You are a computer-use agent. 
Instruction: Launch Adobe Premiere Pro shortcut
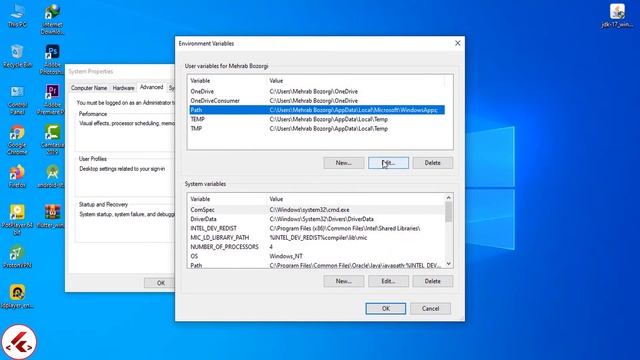coord(51,100)
